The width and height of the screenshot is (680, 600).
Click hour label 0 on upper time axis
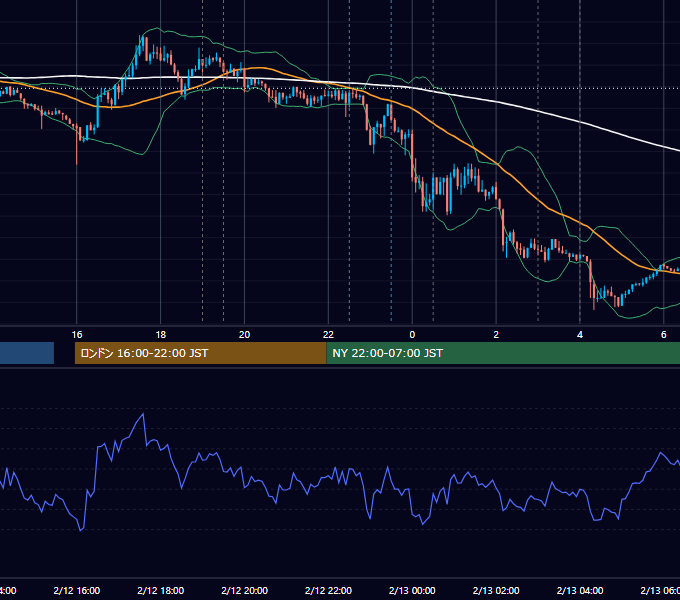click(x=412, y=335)
